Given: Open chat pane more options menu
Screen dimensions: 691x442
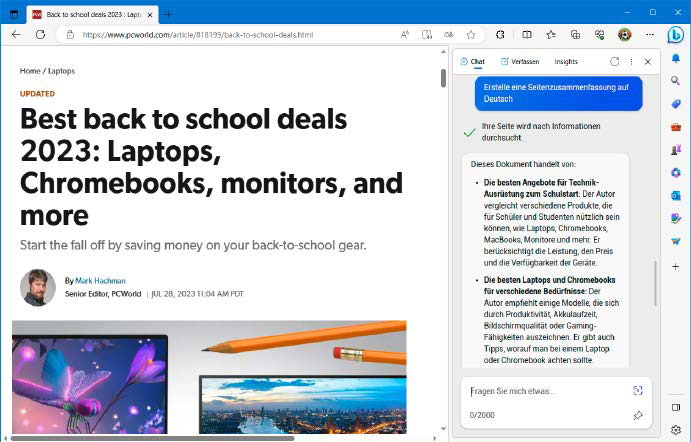Looking at the screenshot, I should click(631, 62).
